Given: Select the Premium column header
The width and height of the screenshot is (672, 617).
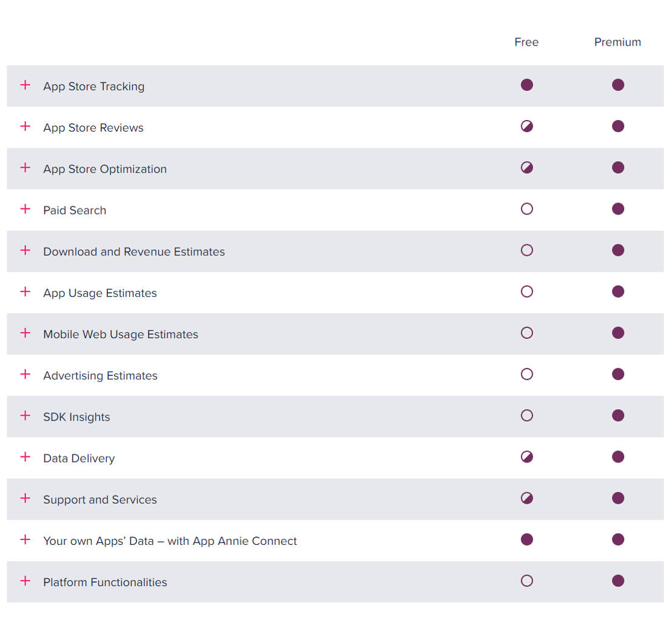Looking at the screenshot, I should (x=617, y=42).
